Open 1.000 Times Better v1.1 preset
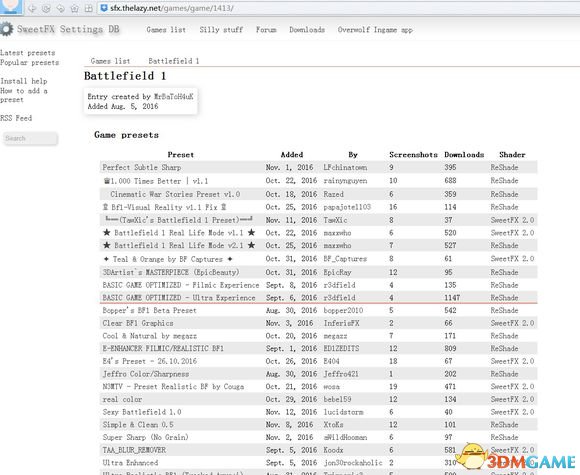 156,181
